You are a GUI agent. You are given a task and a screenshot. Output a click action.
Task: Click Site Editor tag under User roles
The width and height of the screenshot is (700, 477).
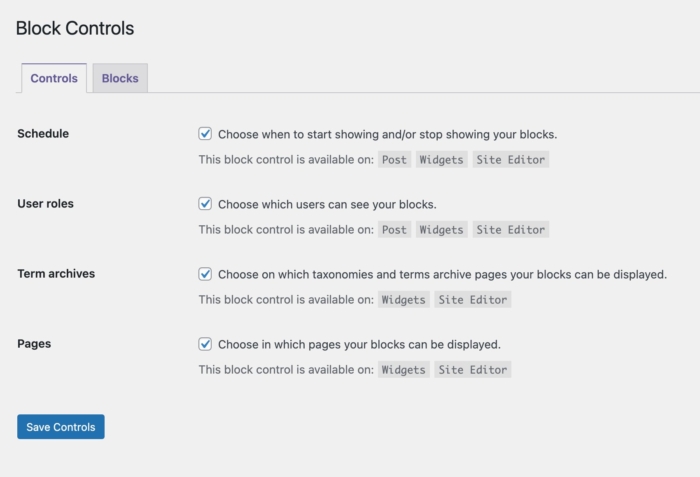(x=510, y=230)
